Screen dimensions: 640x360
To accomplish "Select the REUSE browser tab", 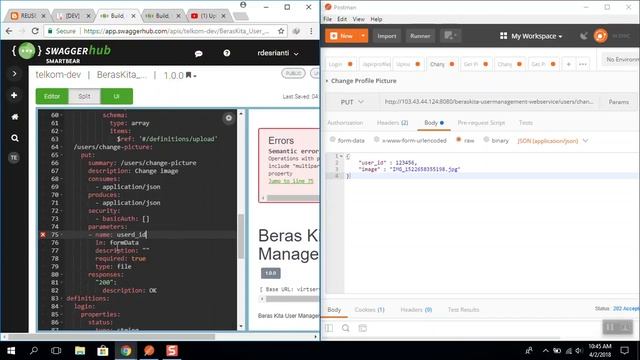I will coord(28,16).
